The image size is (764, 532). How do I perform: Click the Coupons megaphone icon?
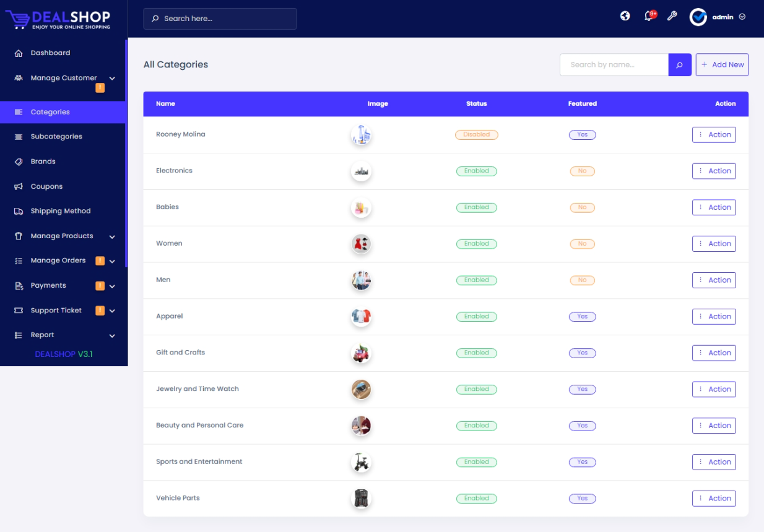(x=19, y=187)
